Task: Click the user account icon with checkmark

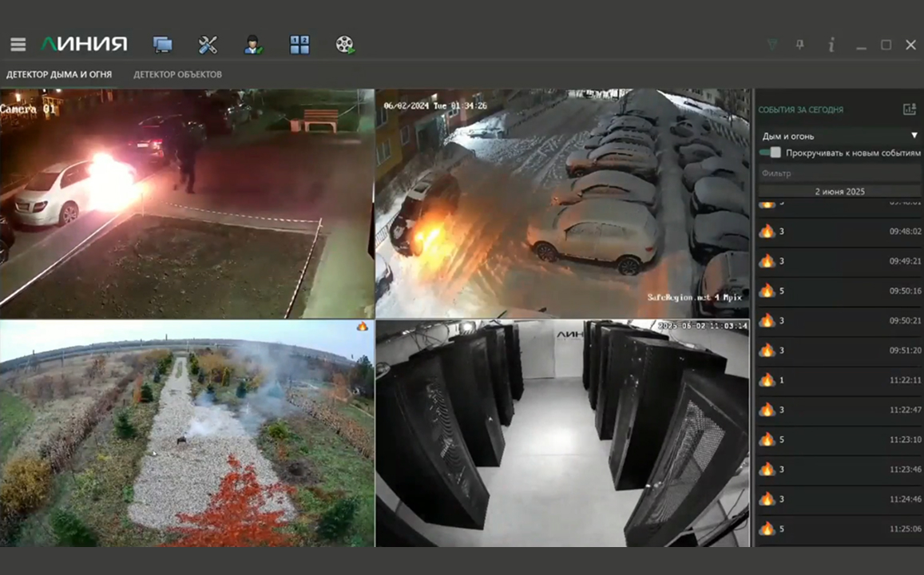Action: point(253,45)
